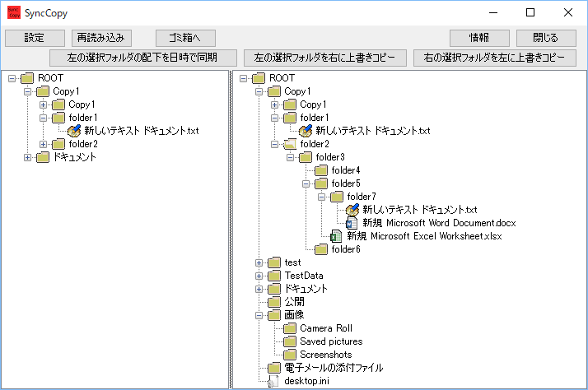Click text file icon under left folder1
Viewport: 588px width, 390px height.
74,131
